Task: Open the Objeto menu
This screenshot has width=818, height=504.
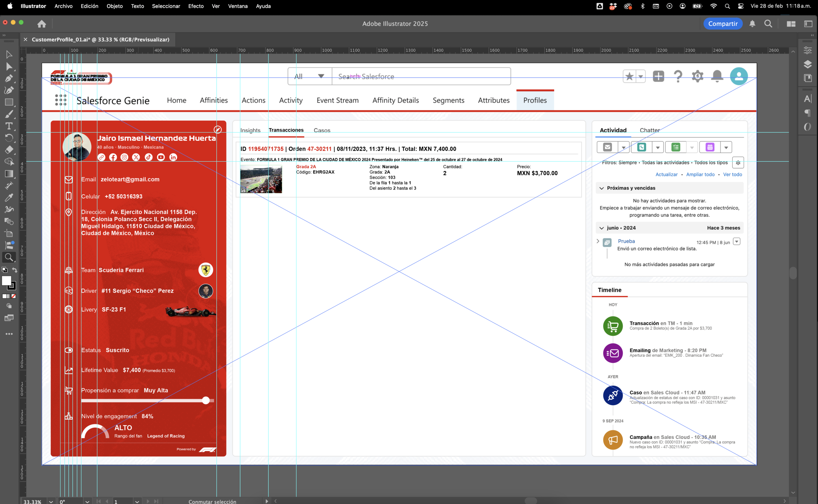Action: click(x=114, y=6)
